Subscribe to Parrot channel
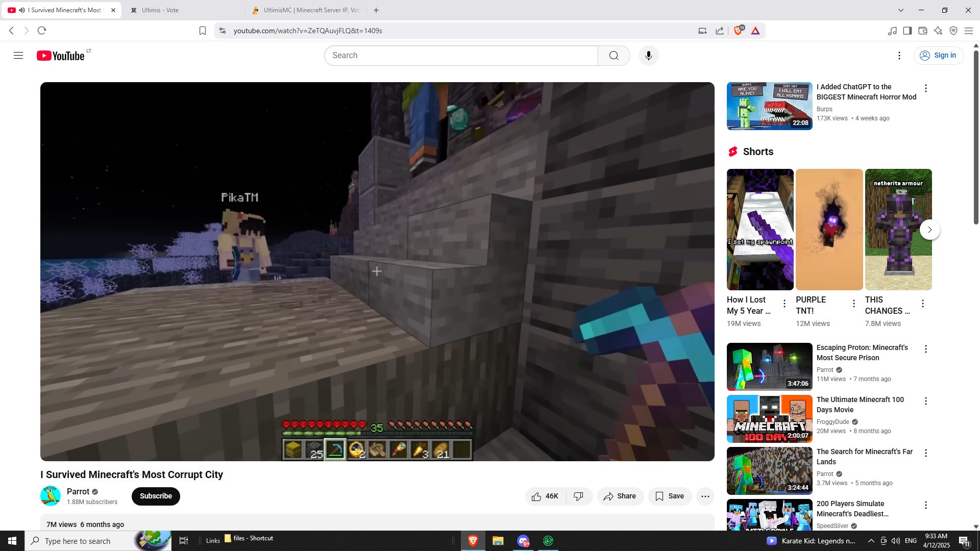The image size is (980, 551). (x=156, y=496)
